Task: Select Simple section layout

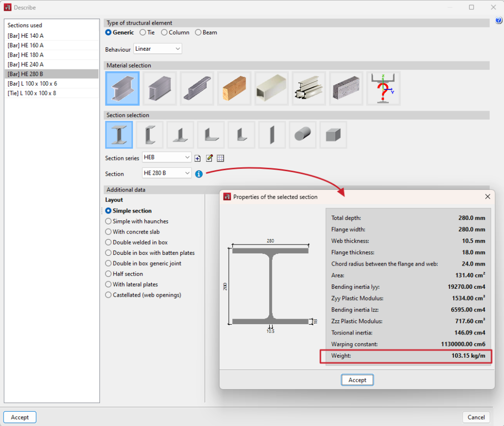Action: [128, 211]
